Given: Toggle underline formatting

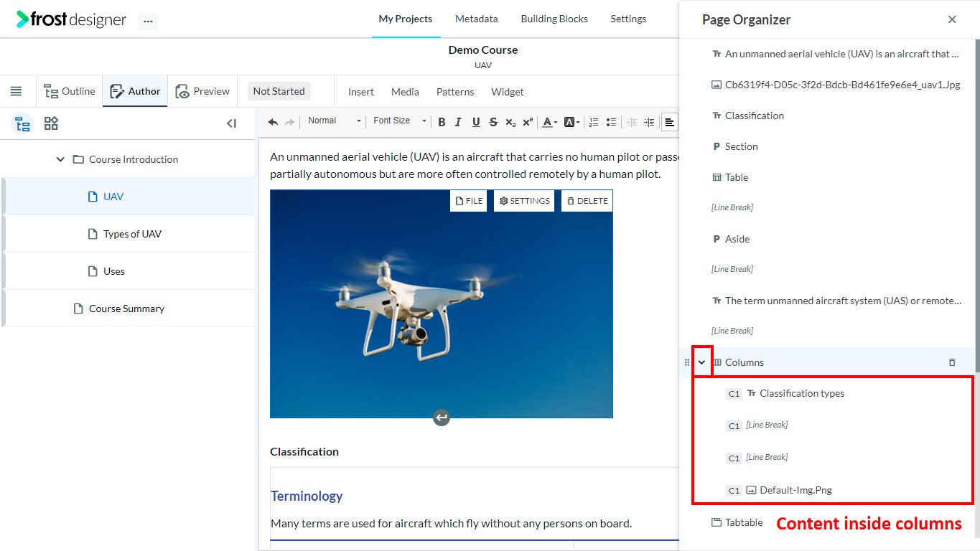Looking at the screenshot, I should [475, 122].
